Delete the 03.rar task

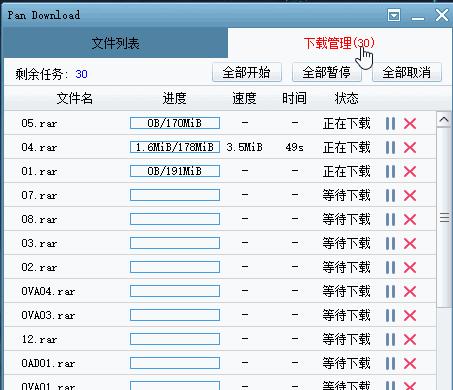point(410,244)
